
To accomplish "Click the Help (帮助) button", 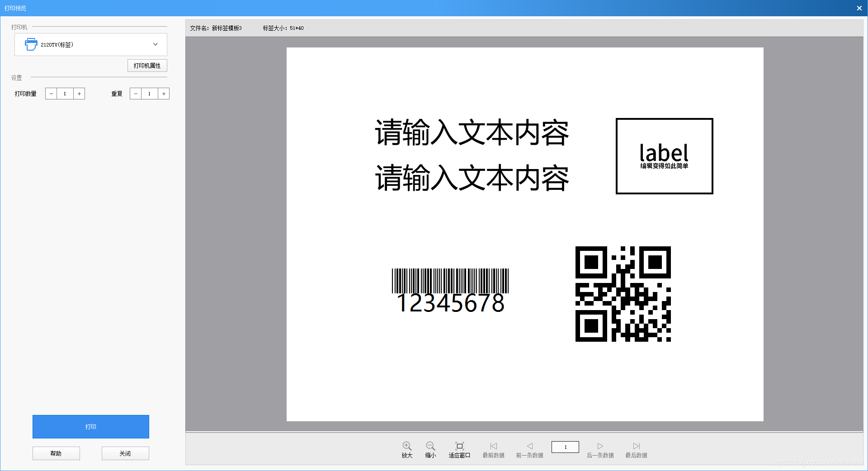I will (x=56, y=453).
